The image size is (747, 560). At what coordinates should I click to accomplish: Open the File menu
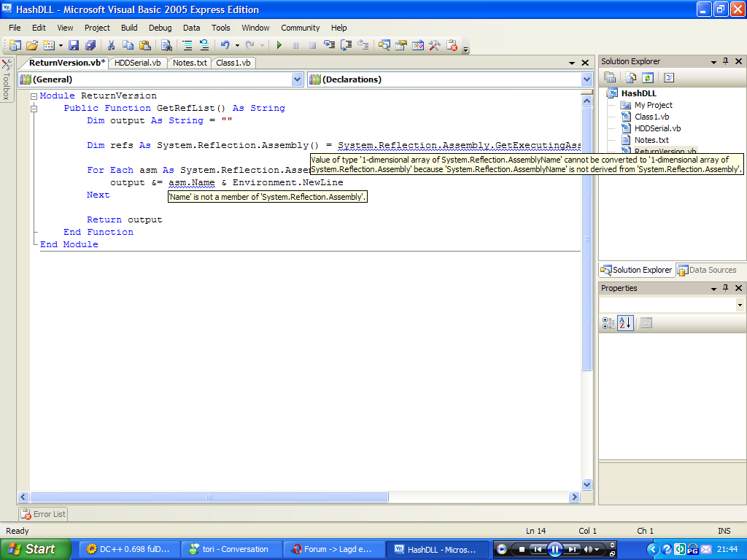[x=15, y=28]
